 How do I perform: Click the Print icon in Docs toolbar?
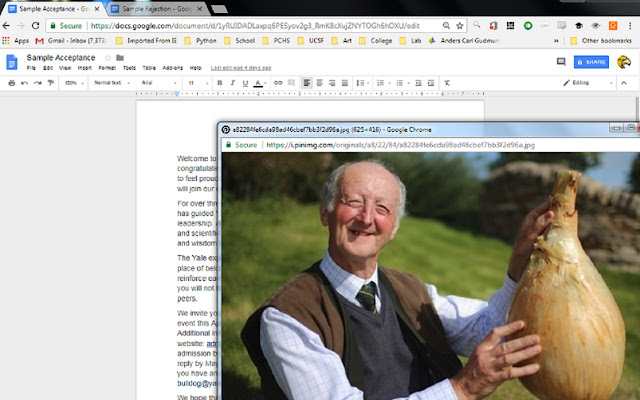pos(9,82)
